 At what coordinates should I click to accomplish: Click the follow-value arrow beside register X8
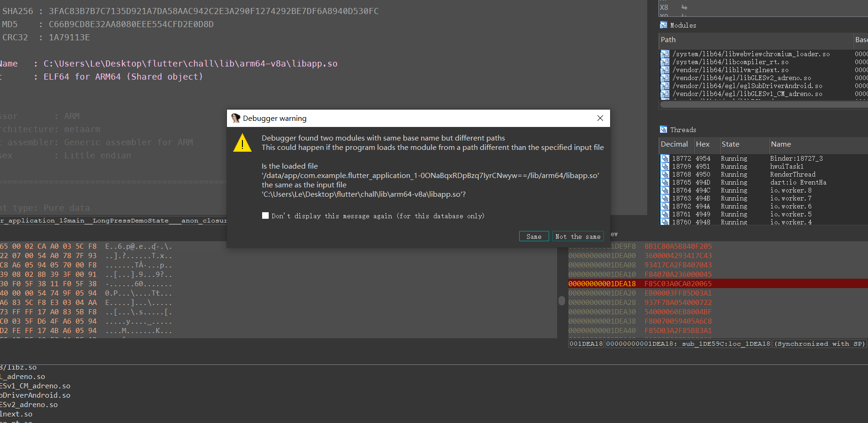coord(684,7)
